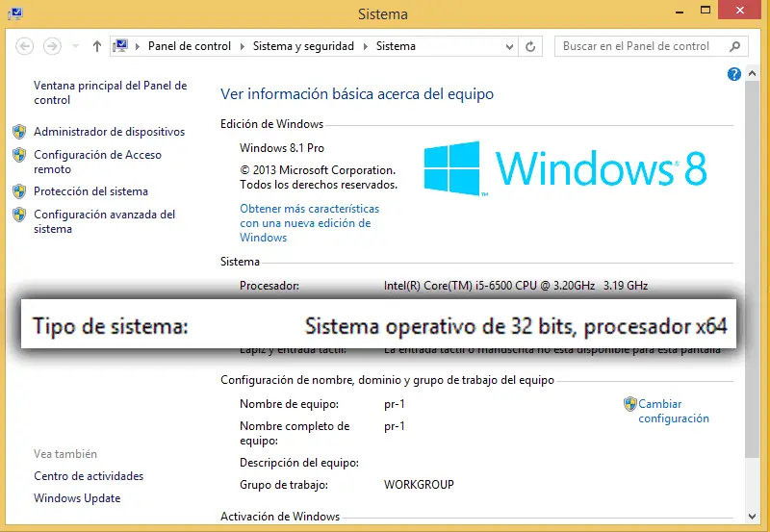The height and width of the screenshot is (532, 770).
Task: Click 'Obtener más características' Windows edition link
Action: click(309, 223)
